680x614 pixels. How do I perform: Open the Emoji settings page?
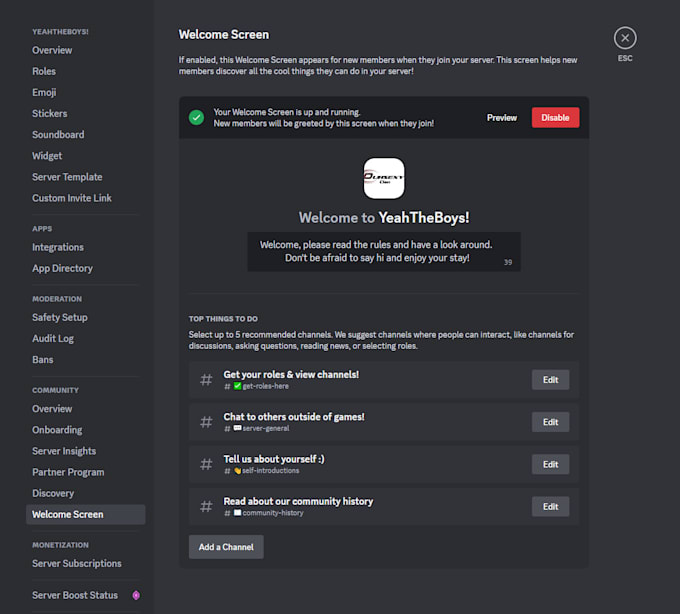[x=44, y=92]
